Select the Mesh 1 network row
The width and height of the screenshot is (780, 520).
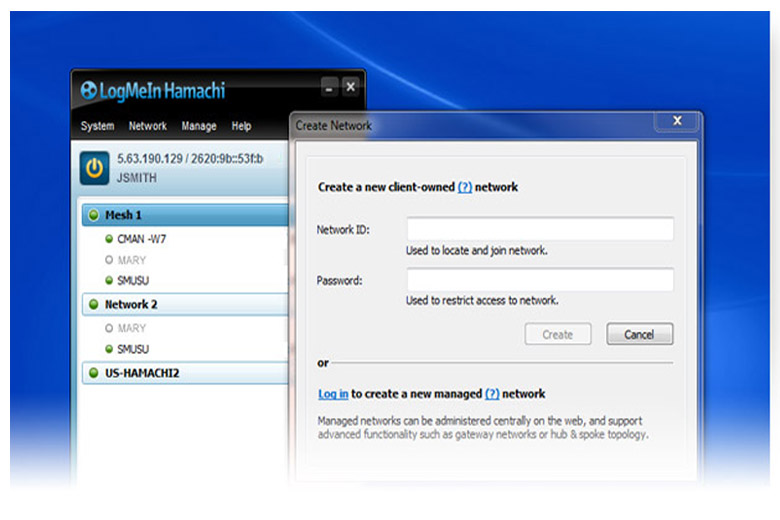185,215
